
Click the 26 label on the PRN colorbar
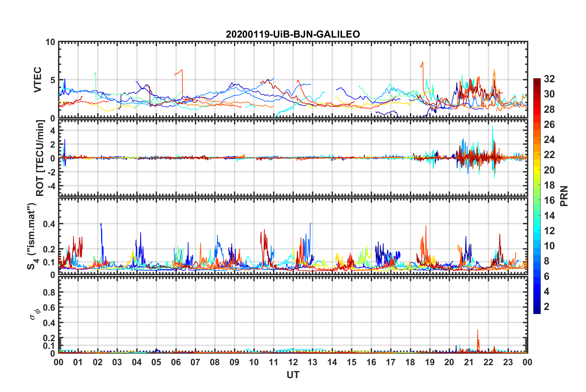coord(549,125)
